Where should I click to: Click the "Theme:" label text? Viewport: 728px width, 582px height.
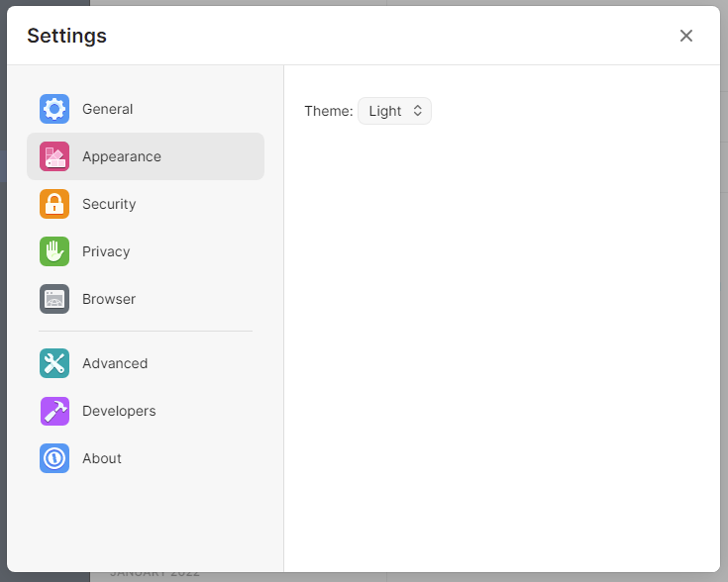coord(328,111)
